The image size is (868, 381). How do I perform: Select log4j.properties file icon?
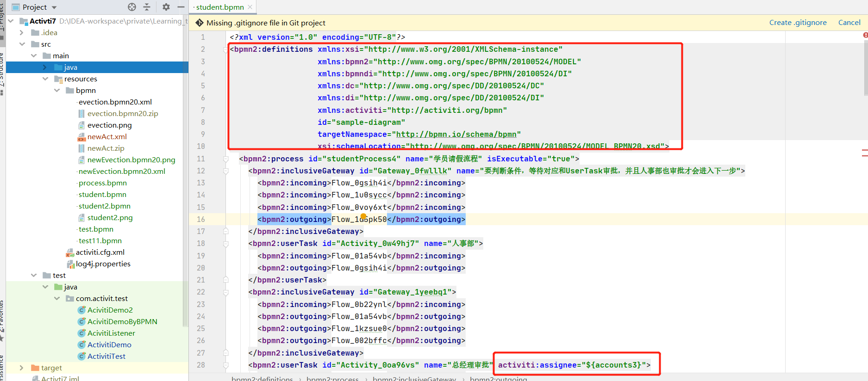click(70, 264)
